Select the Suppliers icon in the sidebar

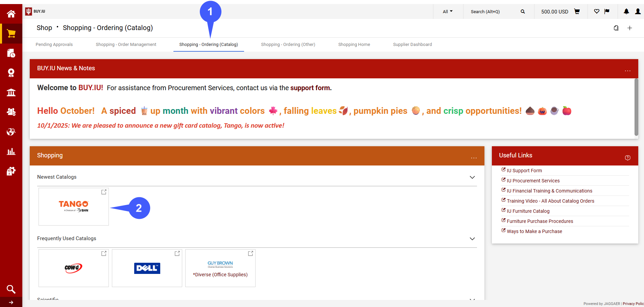[11, 112]
